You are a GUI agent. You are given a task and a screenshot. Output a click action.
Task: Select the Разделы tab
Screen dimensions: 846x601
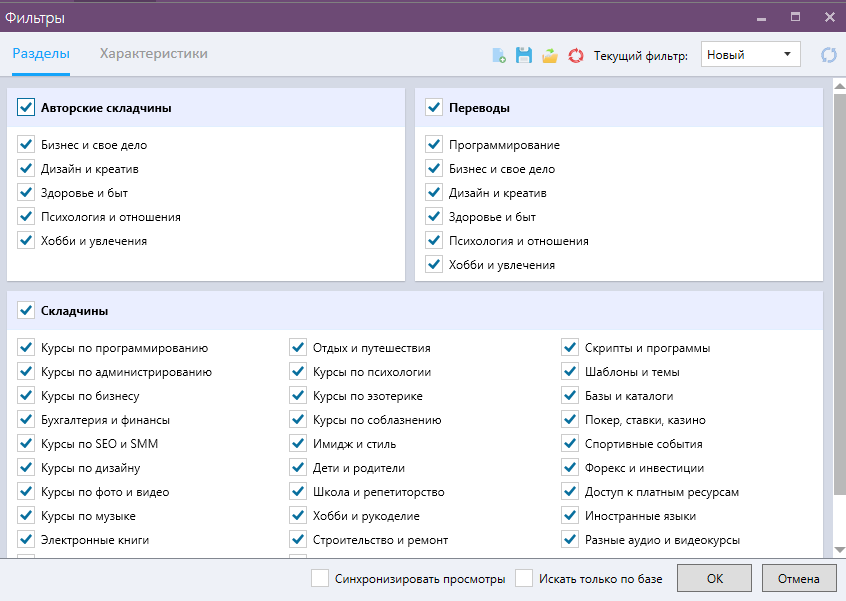coord(41,54)
